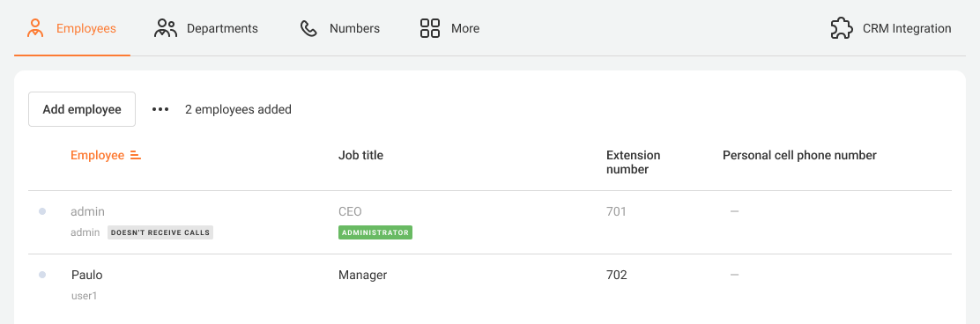Open the admin employee name
The image size is (980, 324).
(x=87, y=211)
